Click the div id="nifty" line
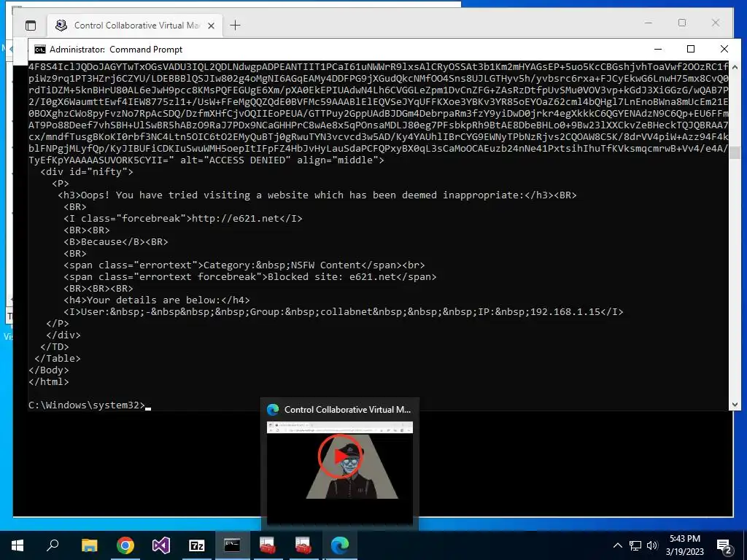747x560 pixels. click(87, 172)
